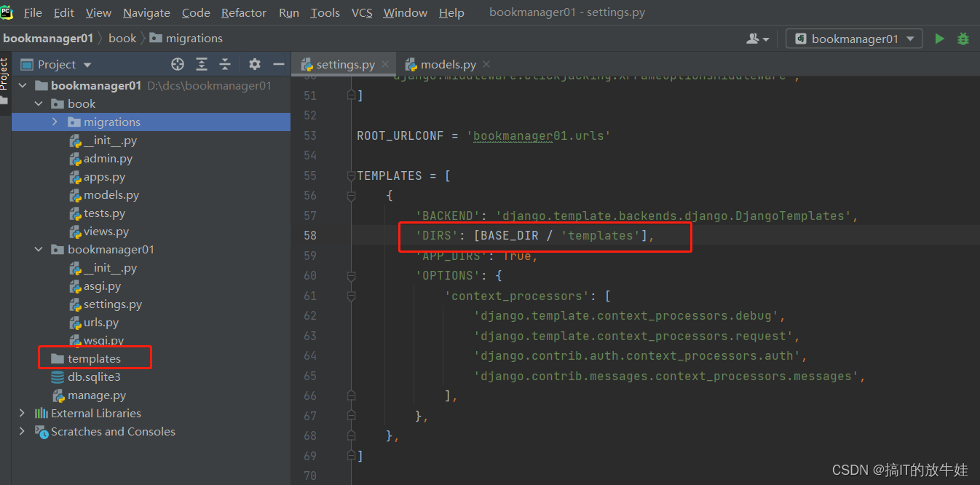This screenshot has width=980, height=485.
Task: Fold the OPTIONS dict at line 60
Action: tap(352, 275)
